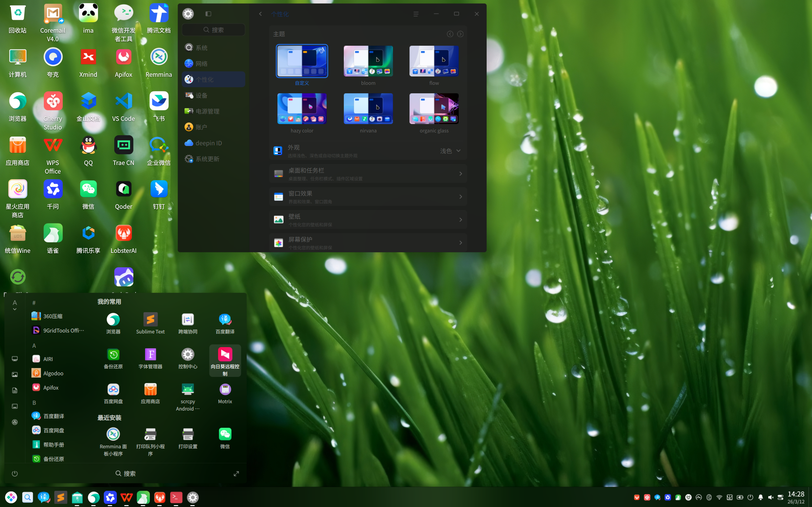Open the Sublime Text launcher icon
Image resolution: width=812 pixels, height=507 pixels.
pos(150,320)
